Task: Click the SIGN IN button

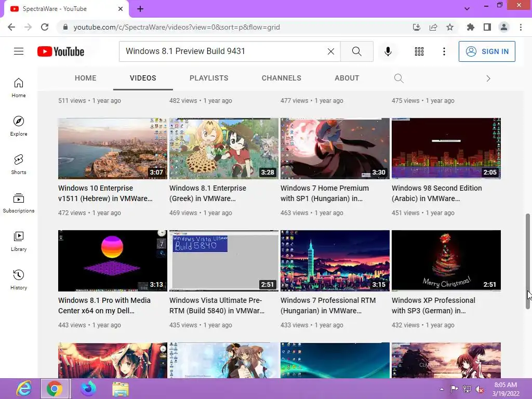Action: point(487,51)
